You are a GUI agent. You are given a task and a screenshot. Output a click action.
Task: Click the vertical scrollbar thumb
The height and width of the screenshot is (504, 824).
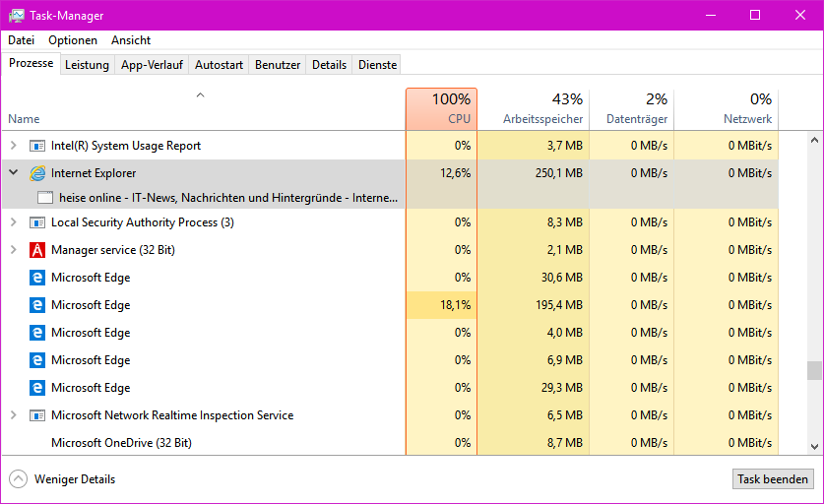[x=814, y=370]
